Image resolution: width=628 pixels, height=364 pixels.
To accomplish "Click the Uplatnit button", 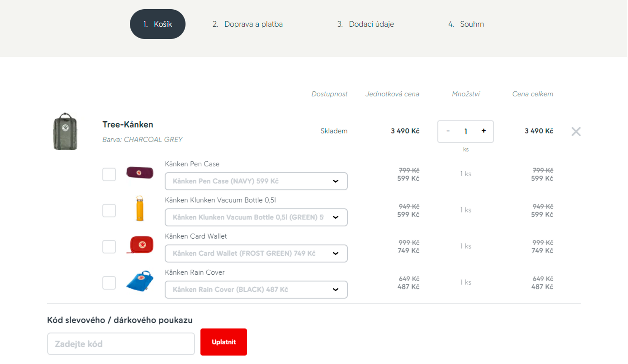I will pos(224,342).
